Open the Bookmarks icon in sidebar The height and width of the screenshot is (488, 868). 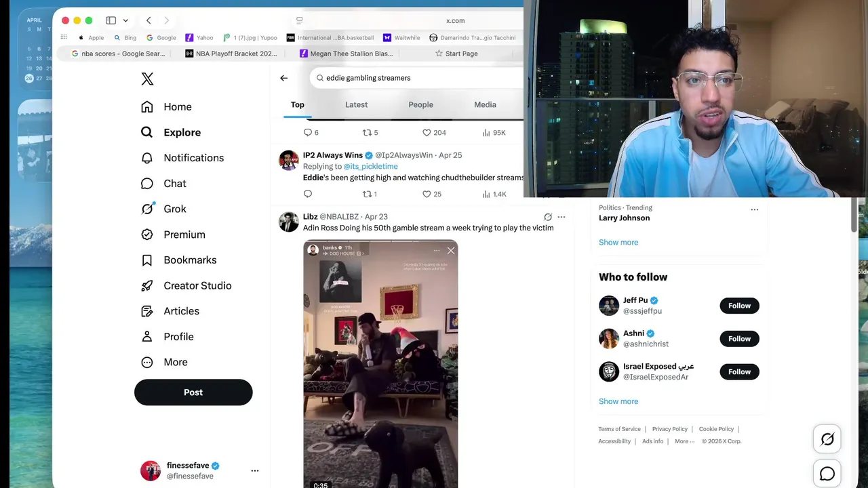[x=147, y=260]
